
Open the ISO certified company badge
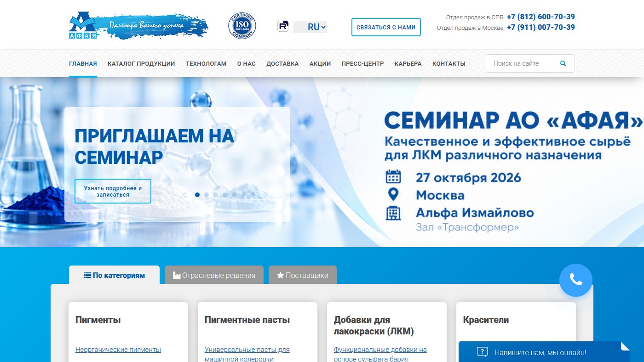click(x=242, y=26)
